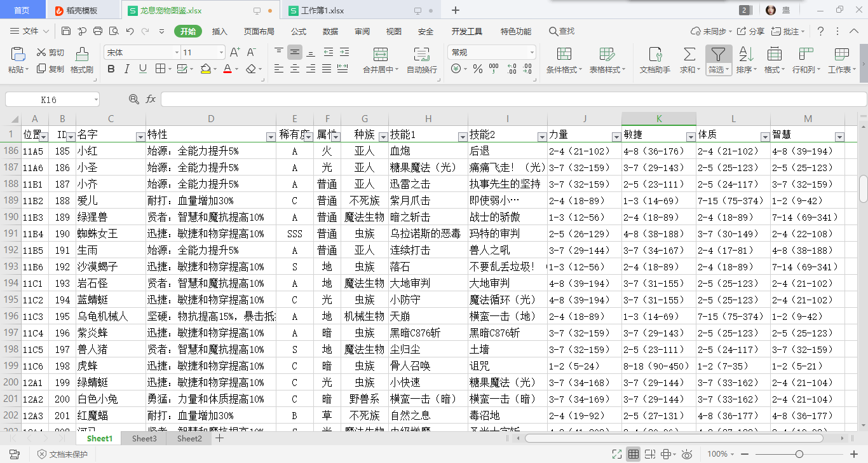The image size is (868, 463).
Task: Open the fill color yellow swatch
Action: (205, 69)
